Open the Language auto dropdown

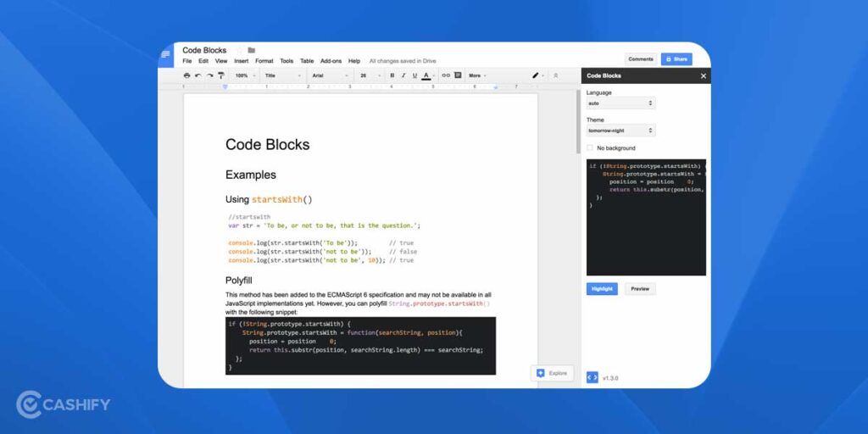coord(621,103)
